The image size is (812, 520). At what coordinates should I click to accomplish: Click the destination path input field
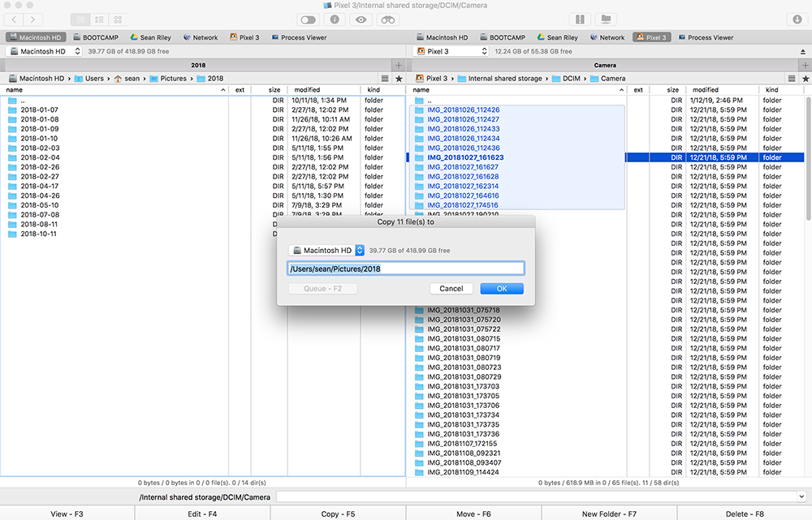click(406, 269)
